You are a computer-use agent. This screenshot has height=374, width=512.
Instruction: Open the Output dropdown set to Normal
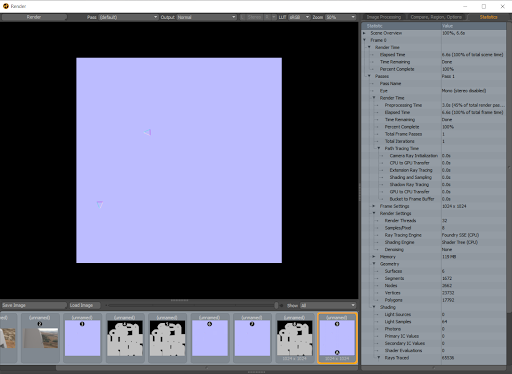point(207,17)
